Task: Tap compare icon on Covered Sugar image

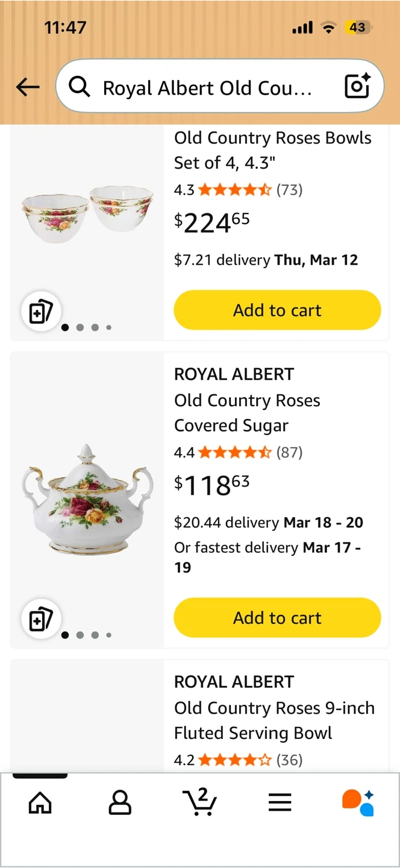Action: point(41,619)
